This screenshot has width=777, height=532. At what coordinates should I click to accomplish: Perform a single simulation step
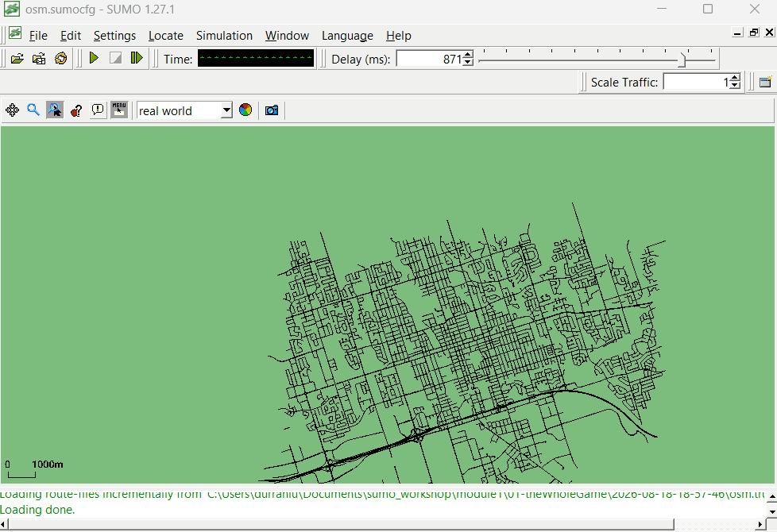137,58
